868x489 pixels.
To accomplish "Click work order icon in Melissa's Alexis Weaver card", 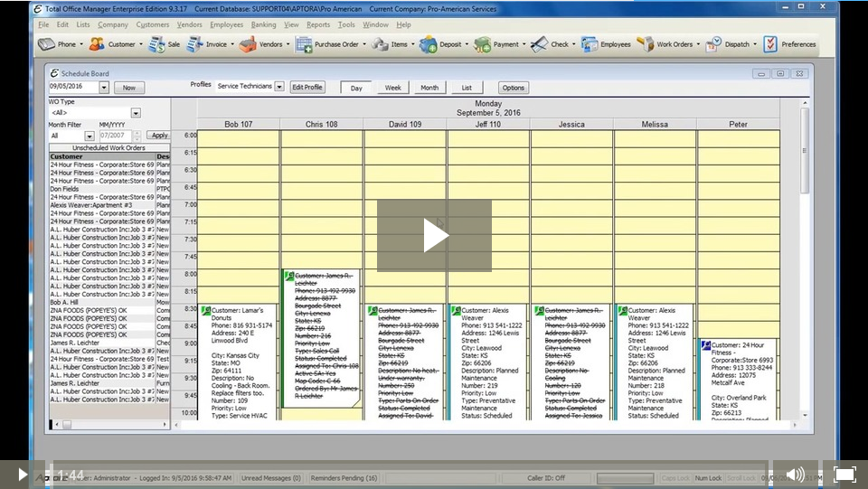I will click(x=623, y=311).
